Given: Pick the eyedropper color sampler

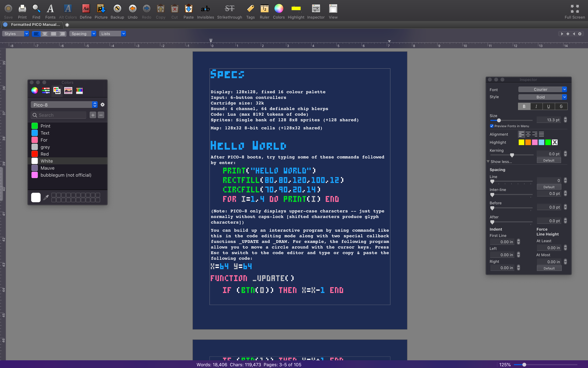Looking at the screenshot, I should click(x=46, y=197).
